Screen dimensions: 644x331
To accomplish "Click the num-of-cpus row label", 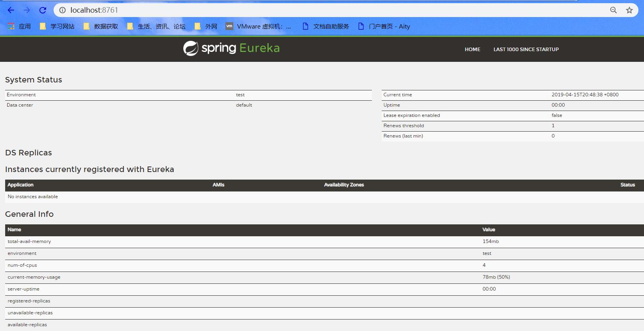I will pos(22,265).
